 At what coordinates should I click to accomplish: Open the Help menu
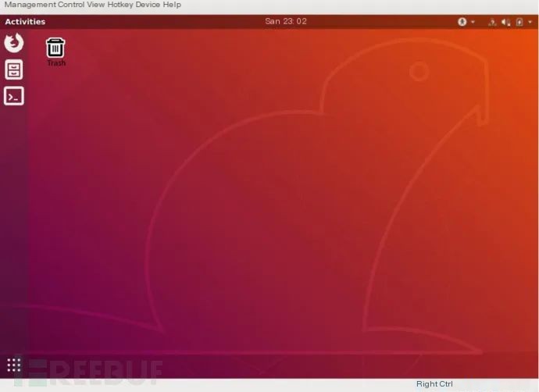pyautogui.click(x=172, y=5)
